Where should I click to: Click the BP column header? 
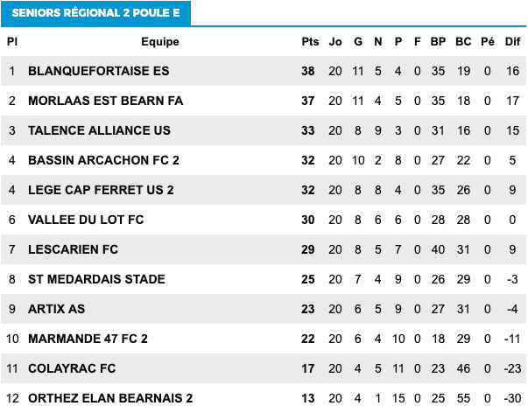click(438, 42)
